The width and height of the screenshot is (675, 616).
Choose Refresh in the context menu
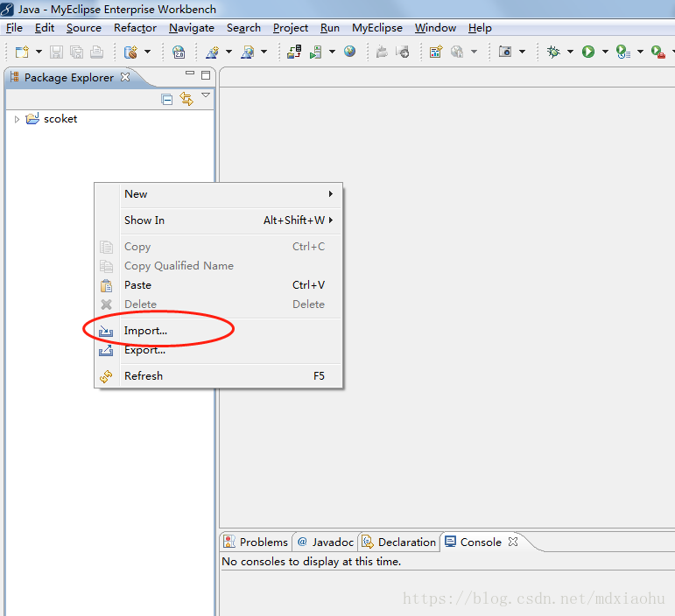(x=219, y=376)
